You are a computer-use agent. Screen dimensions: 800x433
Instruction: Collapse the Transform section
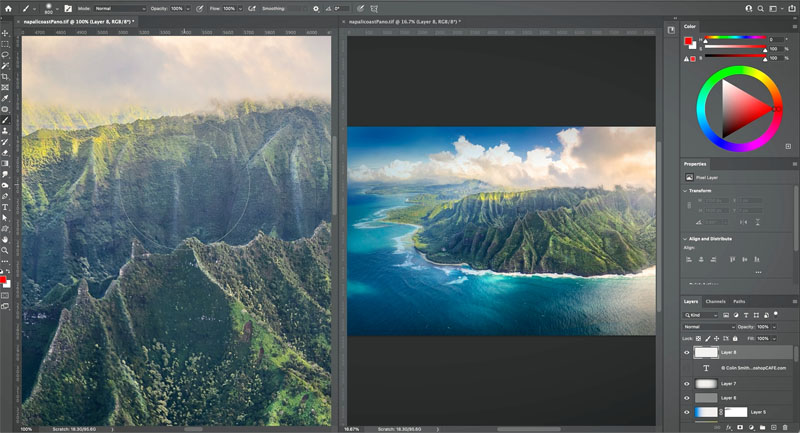pos(685,191)
